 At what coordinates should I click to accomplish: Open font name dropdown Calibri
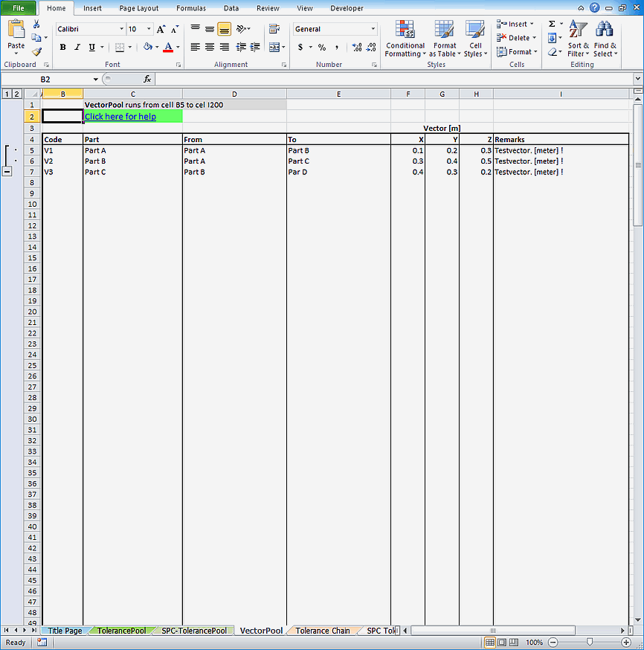(x=121, y=29)
